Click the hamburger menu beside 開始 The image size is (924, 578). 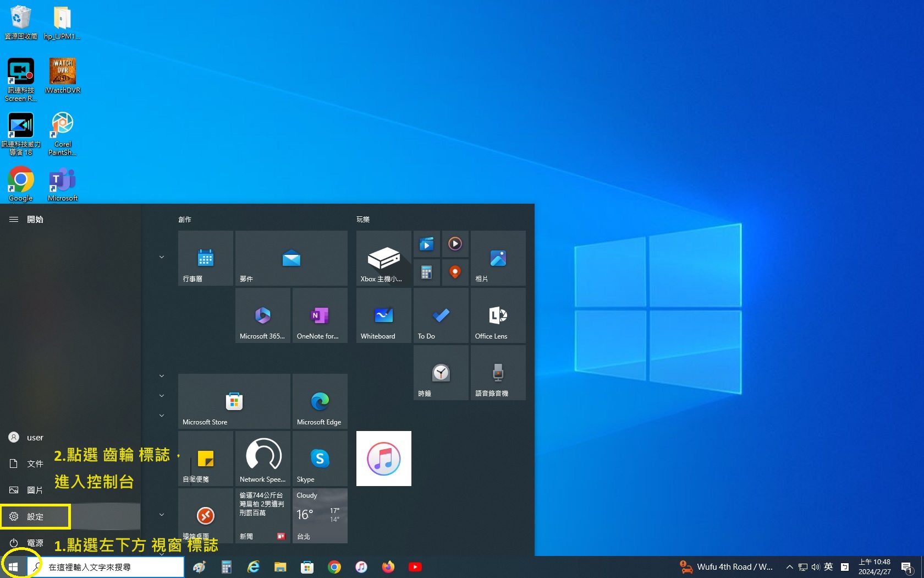click(x=14, y=219)
